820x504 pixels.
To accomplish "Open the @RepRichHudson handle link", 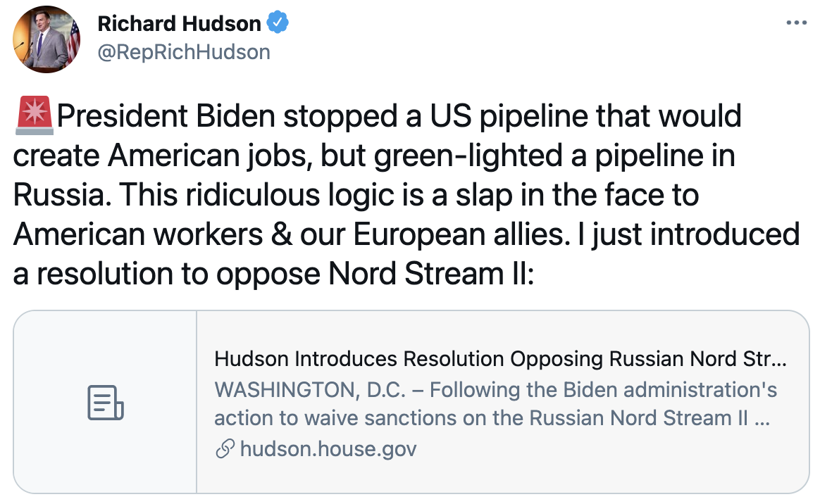I will click(x=183, y=52).
